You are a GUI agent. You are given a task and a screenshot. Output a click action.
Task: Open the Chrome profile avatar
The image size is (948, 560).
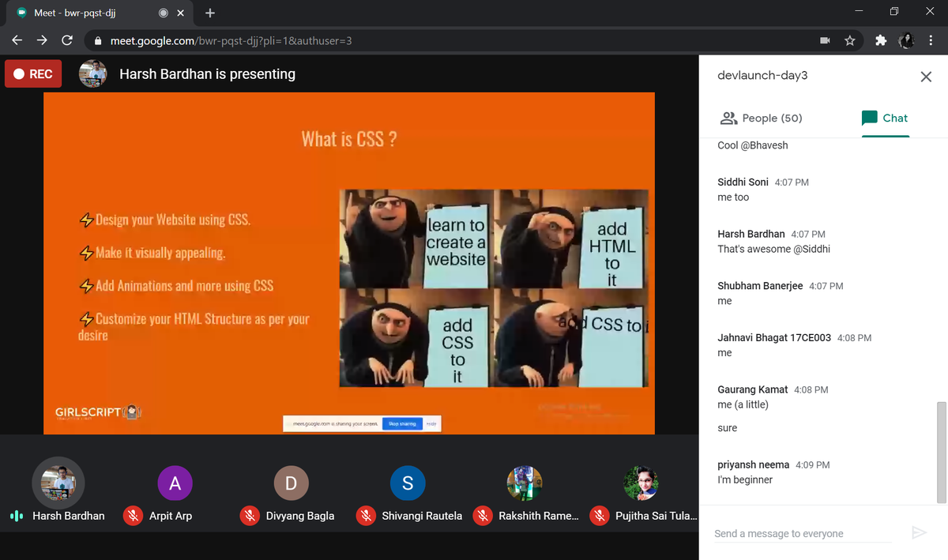[906, 40]
